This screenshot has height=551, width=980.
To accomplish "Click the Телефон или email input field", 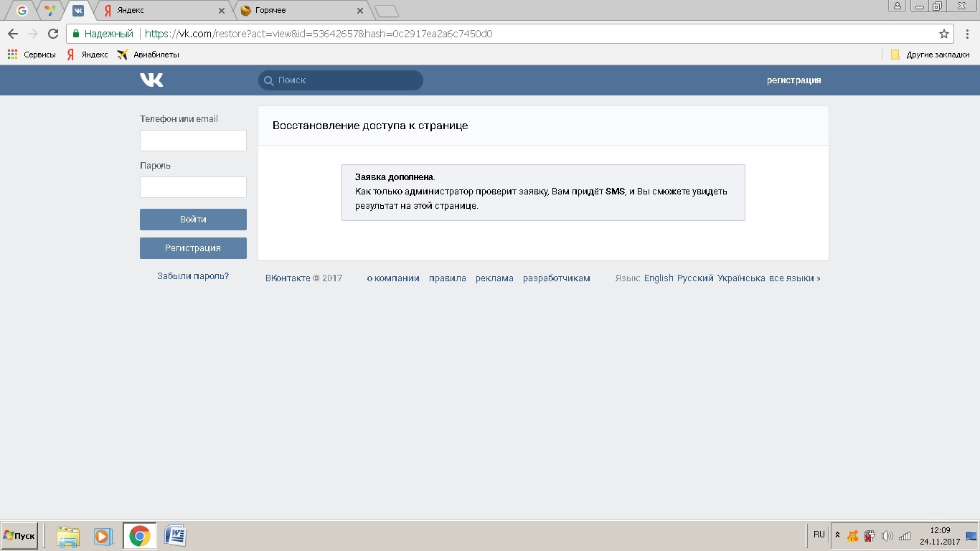I will (193, 141).
